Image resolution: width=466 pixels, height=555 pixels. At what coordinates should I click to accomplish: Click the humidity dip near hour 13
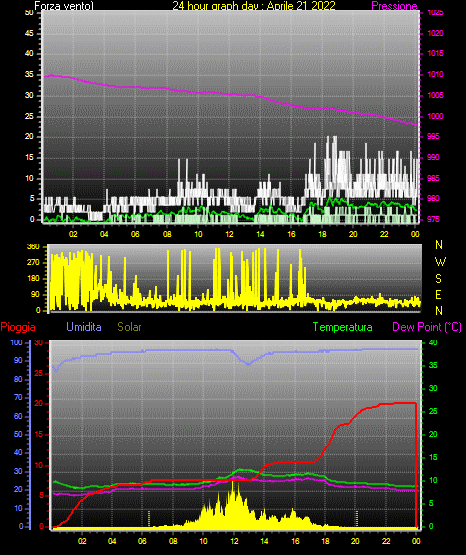pyautogui.click(x=248, y=363)
